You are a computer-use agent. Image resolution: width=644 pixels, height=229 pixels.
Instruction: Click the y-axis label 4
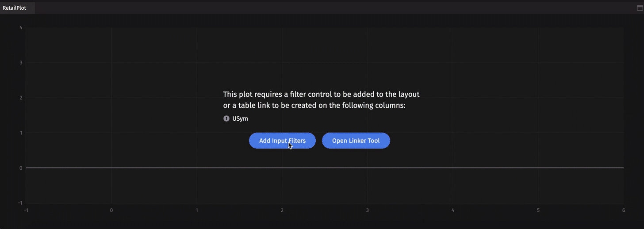coord(21,27)
